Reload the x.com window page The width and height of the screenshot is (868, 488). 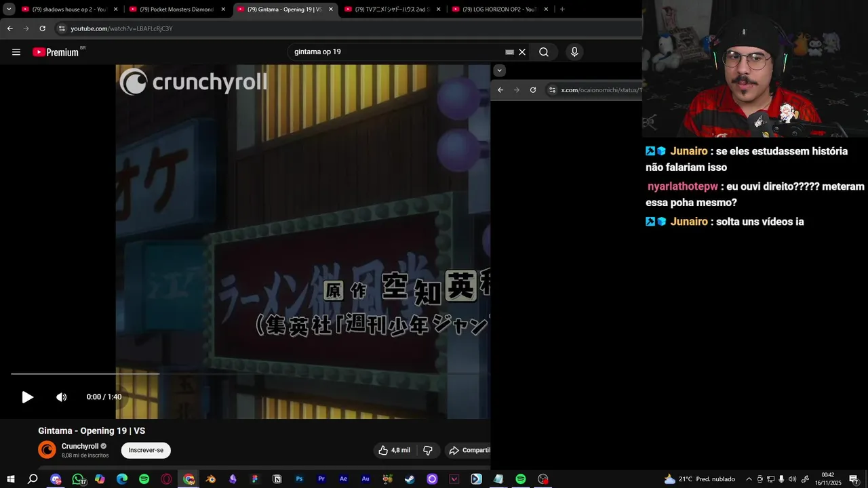pyautogui.click(x=533, y=90)
